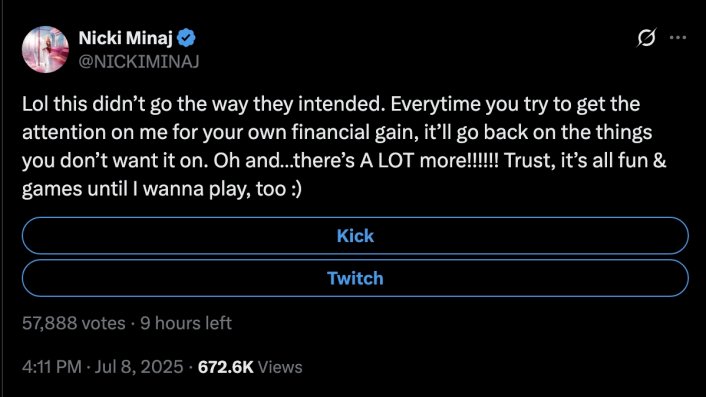
Task: Click the '9 hours left' poll status
Action: 186,323
